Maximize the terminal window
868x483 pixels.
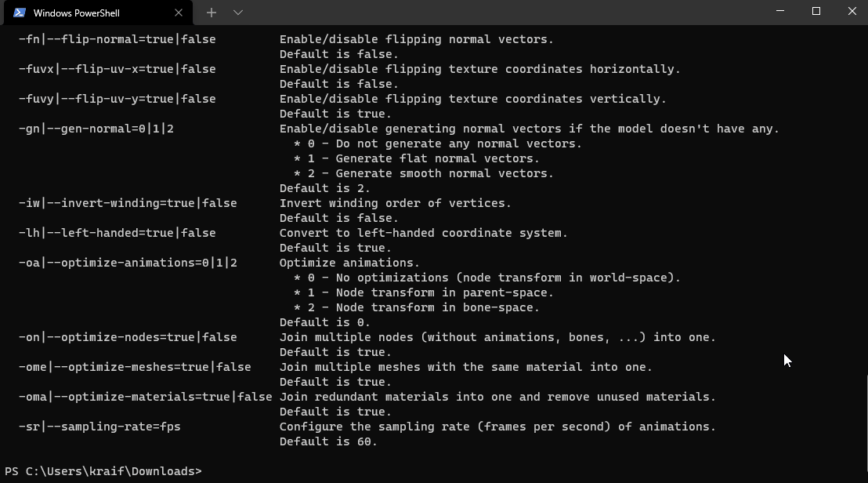(816, 11)
